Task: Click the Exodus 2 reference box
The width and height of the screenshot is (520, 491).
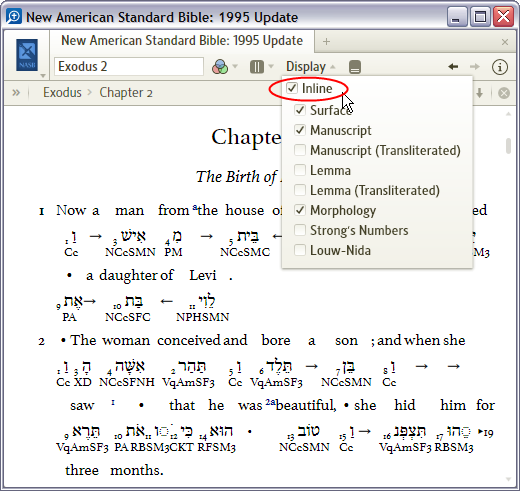Action: click(x=129, y=66)
